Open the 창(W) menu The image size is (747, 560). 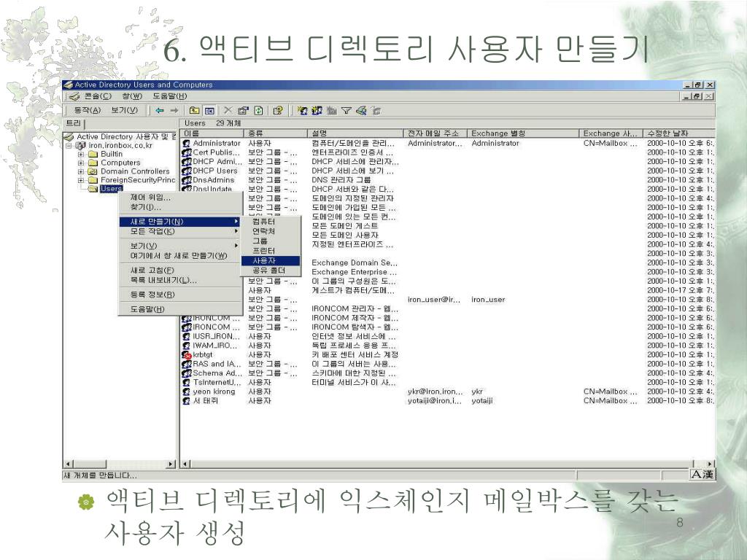pos(132,96)
